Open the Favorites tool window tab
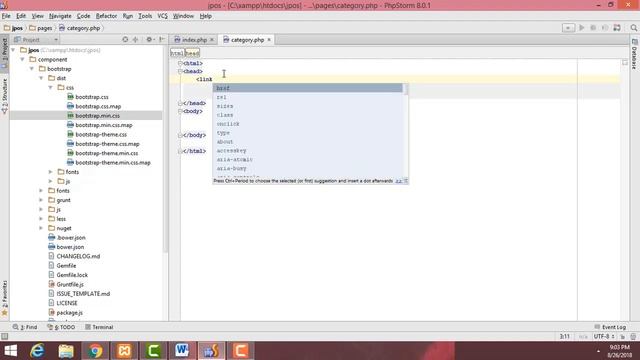Screen dimensions: 640x360 tap(4, 298)
